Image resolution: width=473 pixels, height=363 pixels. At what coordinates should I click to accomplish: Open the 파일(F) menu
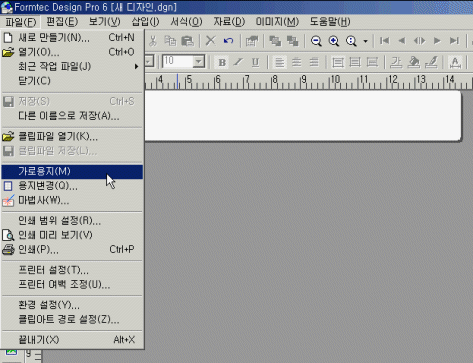pyautogui.click(x=21, y=22)
